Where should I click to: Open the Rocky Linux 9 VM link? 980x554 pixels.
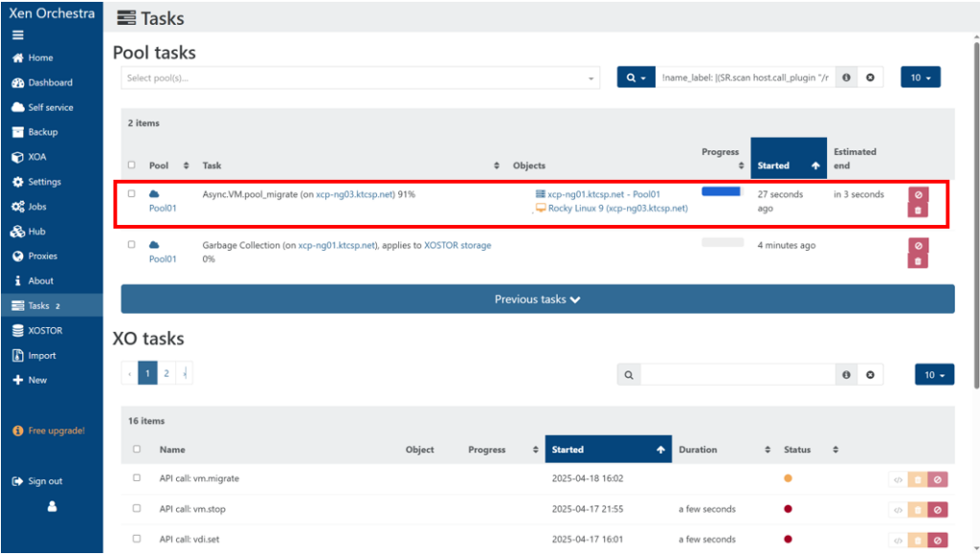click(x=617, y=208)
